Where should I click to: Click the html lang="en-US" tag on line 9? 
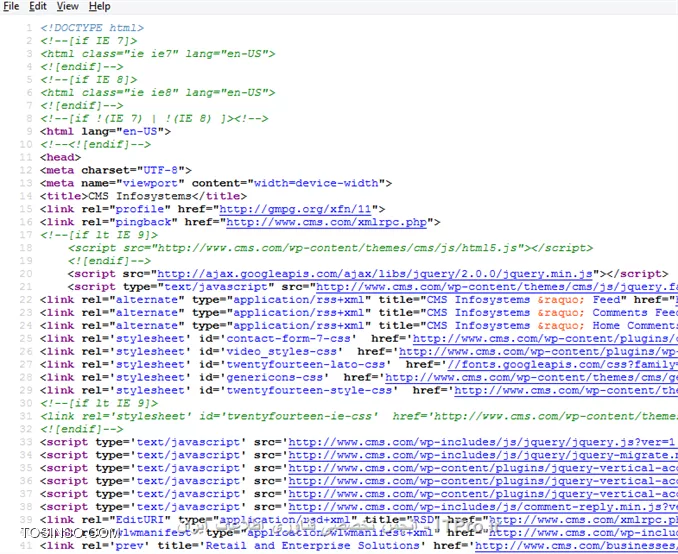[x=106, y=131]
